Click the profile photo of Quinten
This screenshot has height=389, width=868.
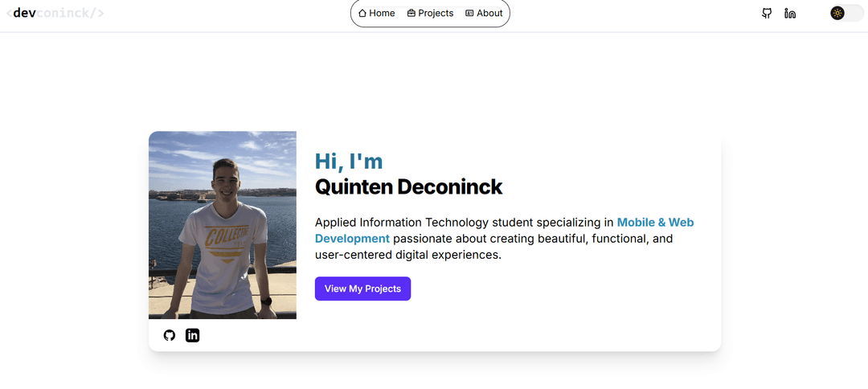223,225
